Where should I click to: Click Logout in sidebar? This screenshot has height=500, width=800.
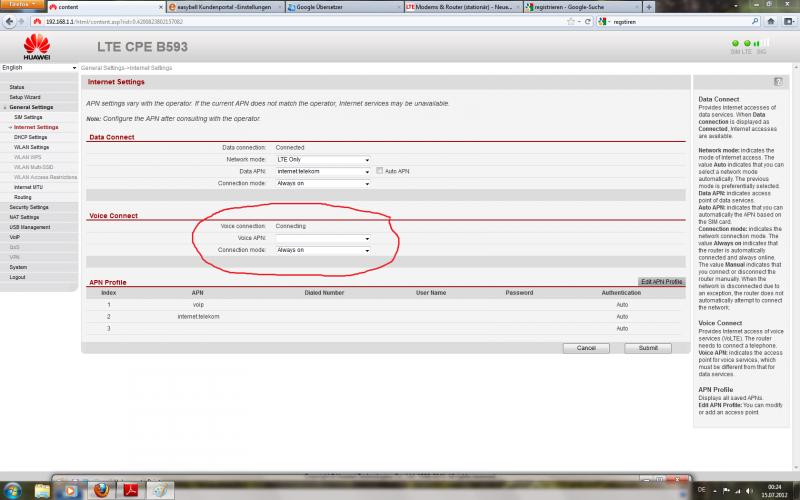point(17,277)
